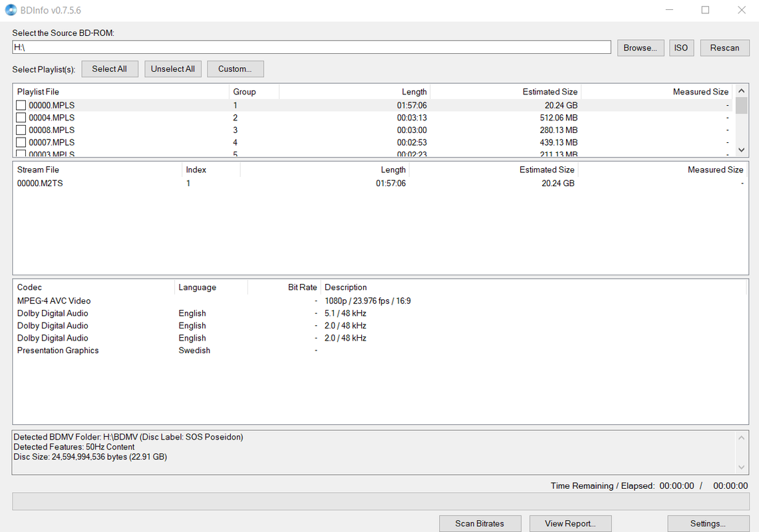Click stream list Measured Size header
Screen dimensions: 759x532
point(662,170)
